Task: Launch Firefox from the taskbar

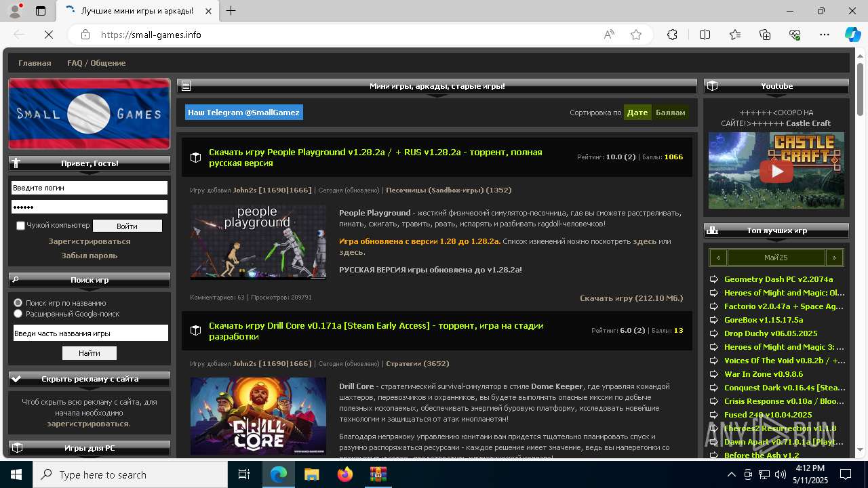Action: coord(345,474)
